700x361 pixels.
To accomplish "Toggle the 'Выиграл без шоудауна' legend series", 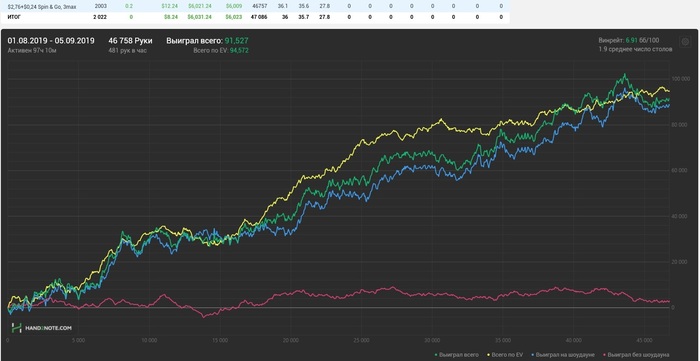I will 636,355.
